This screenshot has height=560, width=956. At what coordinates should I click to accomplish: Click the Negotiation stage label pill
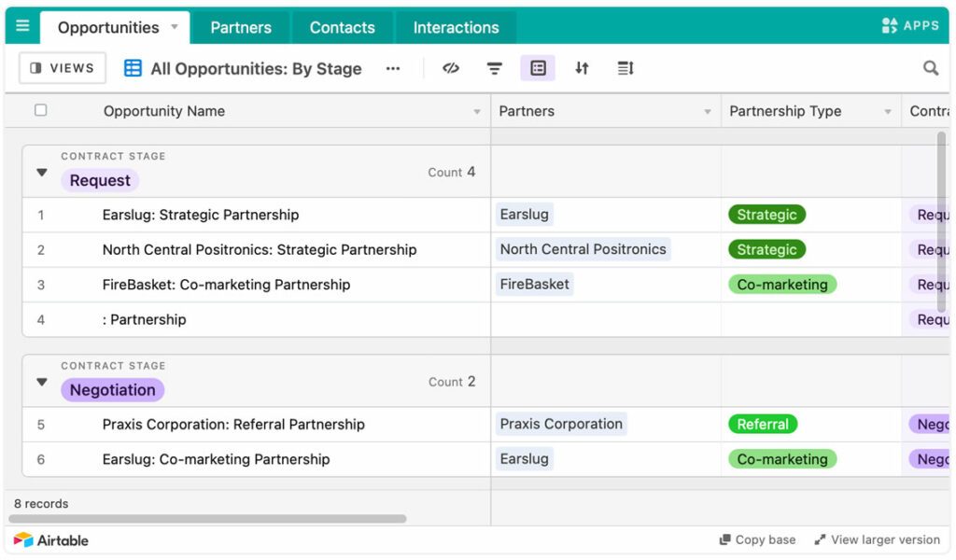coord(113,390)
